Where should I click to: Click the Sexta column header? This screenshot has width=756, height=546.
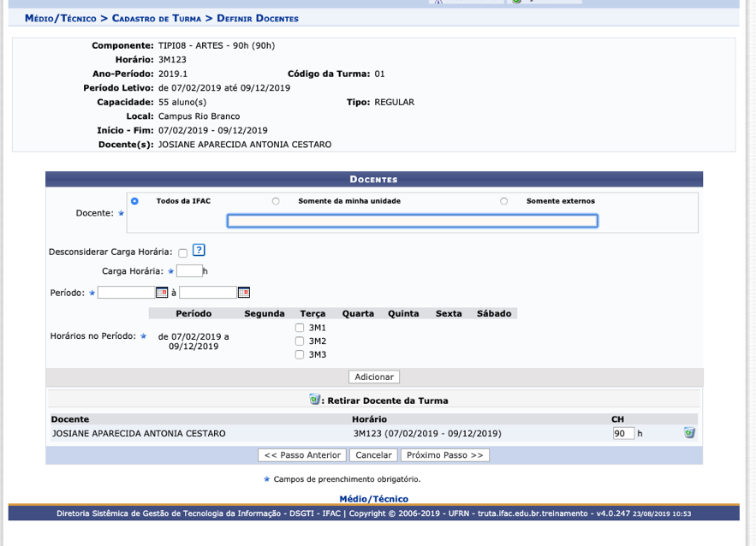coord(449,314)
